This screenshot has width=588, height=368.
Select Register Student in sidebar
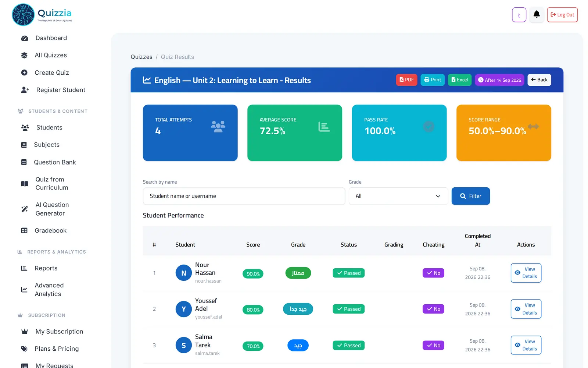[61, 90]
